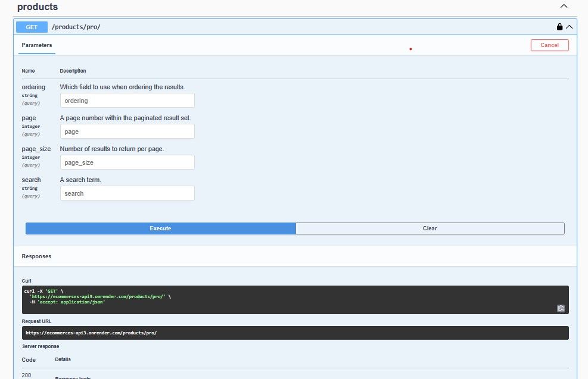Focus the page_size input field
Screen dimensions: 588x379
[127, 162]
